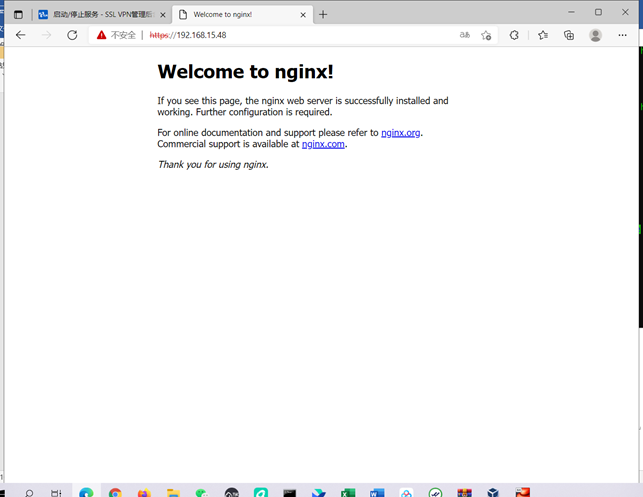Open the Extensions puzzle icon
Screen dimensions: 643x497
click(x=514, y=35)
